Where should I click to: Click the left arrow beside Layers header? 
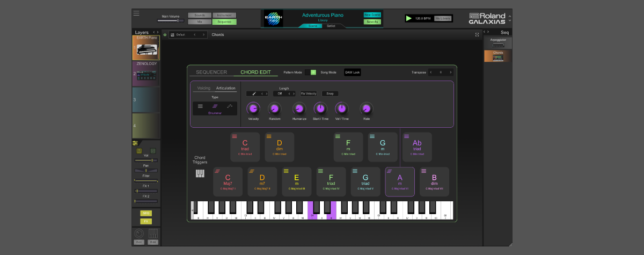pyautogui.click(x=153, y=32)
